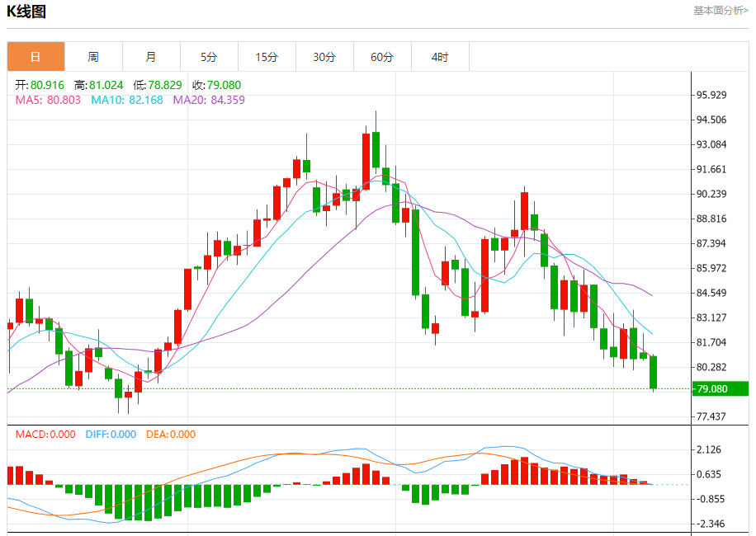Viewport: 756px width, 536px height.
Task: Click the MA5 indicator label
Action: click(48, 100)
